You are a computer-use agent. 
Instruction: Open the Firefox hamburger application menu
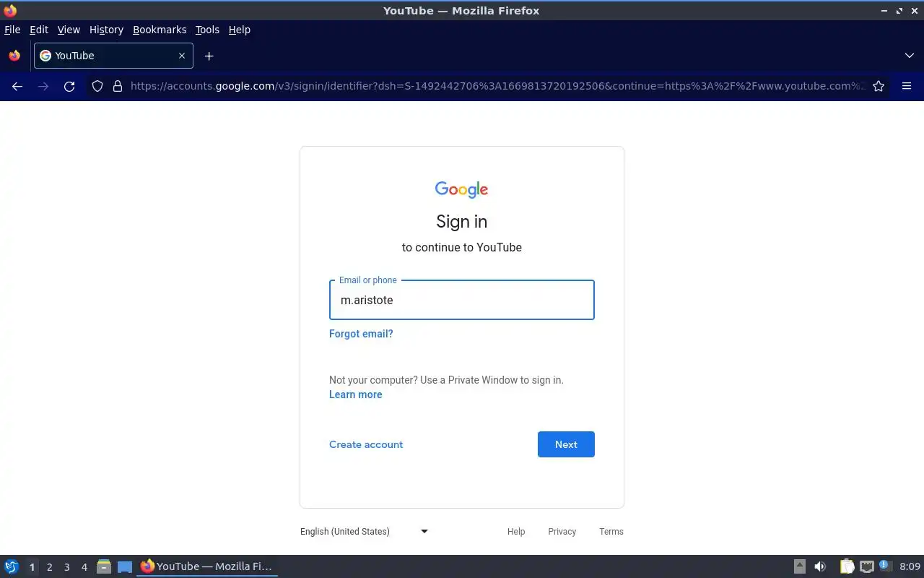point(907,86)
